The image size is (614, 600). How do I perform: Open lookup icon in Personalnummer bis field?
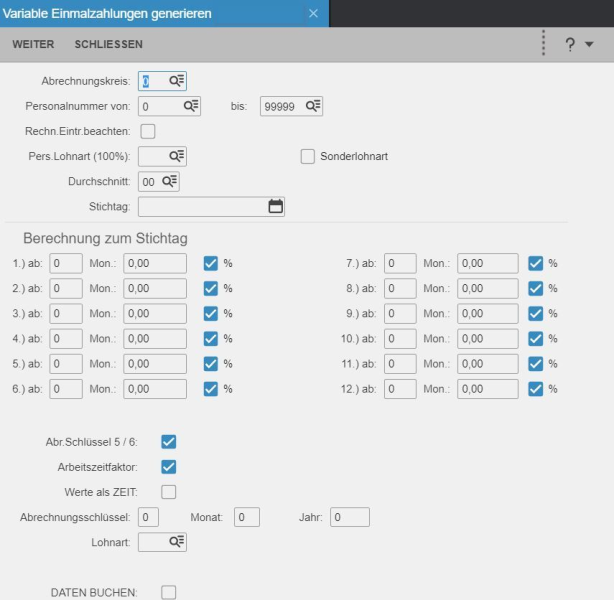[x=313, y=106]
